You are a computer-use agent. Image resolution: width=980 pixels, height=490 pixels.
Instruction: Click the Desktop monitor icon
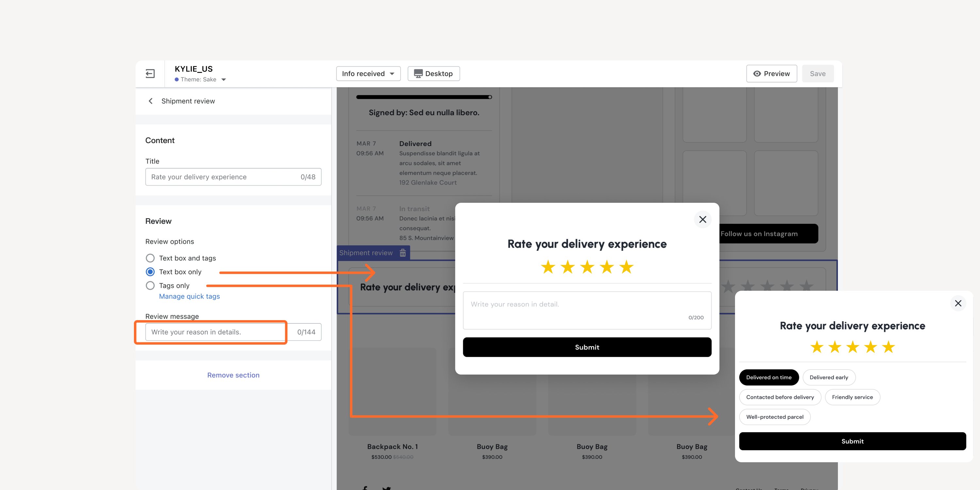tap(418, 73)
